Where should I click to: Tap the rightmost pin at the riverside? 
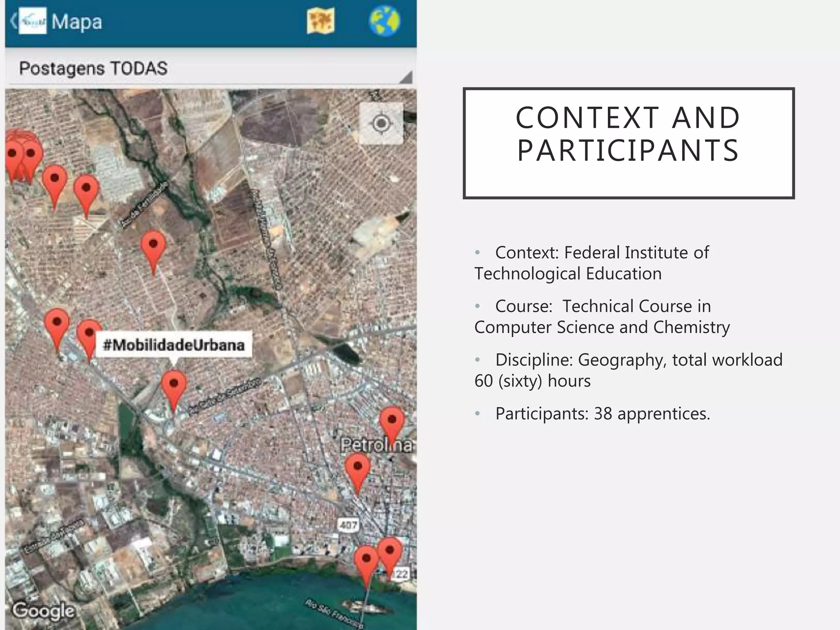click(390, 552)
